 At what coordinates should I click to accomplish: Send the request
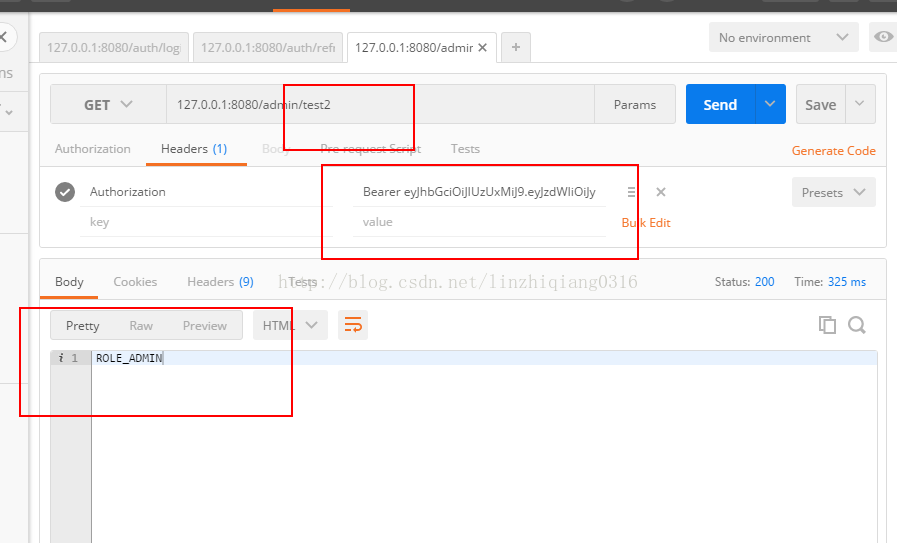click(720, 104)
